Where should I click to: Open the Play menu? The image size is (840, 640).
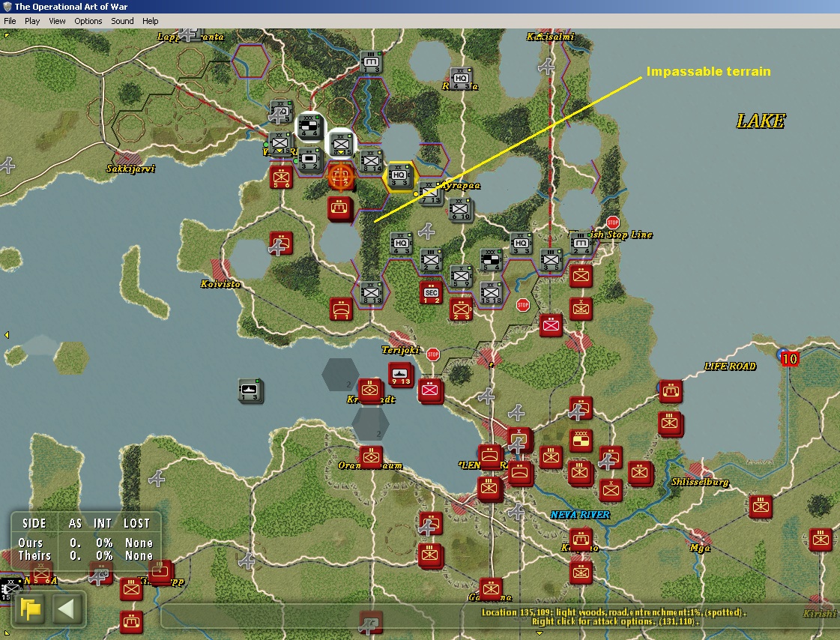[x=32, y=21]
